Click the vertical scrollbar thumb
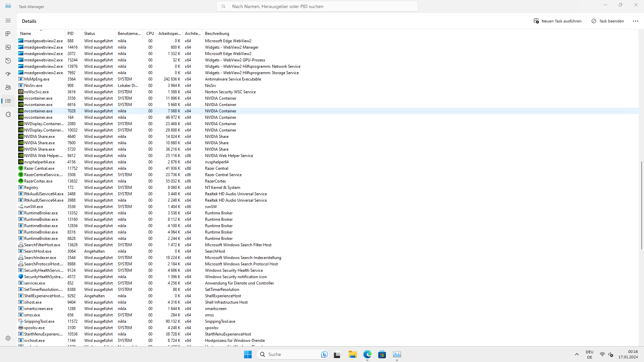The height and width of the screenshot is (362, 644). pos(641,205)
